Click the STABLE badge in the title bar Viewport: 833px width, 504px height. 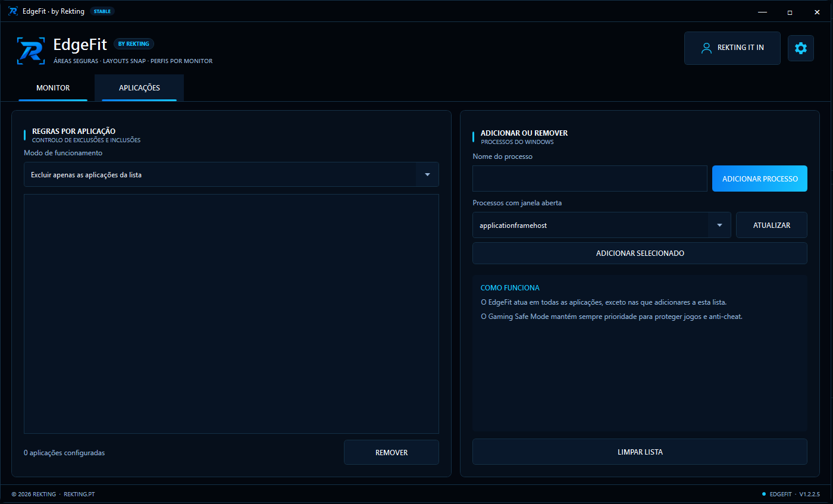click(x=102, y=11)
